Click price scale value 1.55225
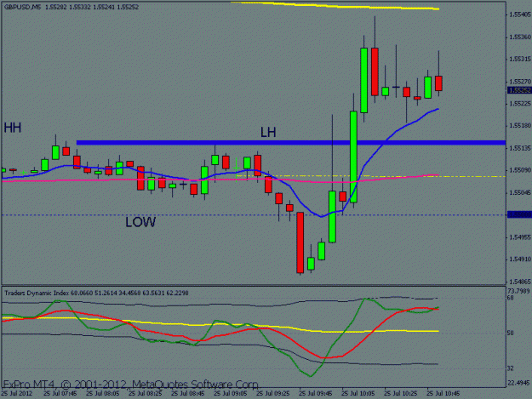 (519, 104)
